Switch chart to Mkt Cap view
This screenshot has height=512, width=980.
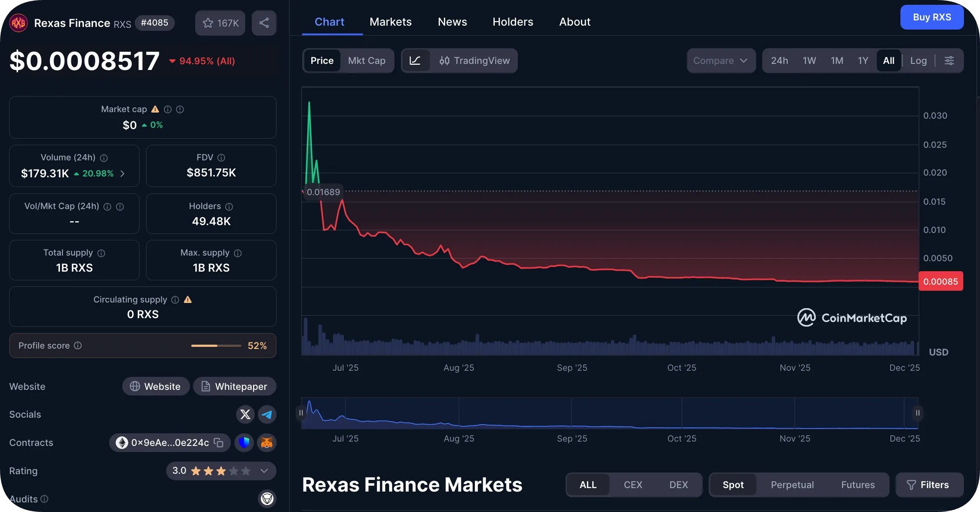pyautogui.click(x=367, y=60)
